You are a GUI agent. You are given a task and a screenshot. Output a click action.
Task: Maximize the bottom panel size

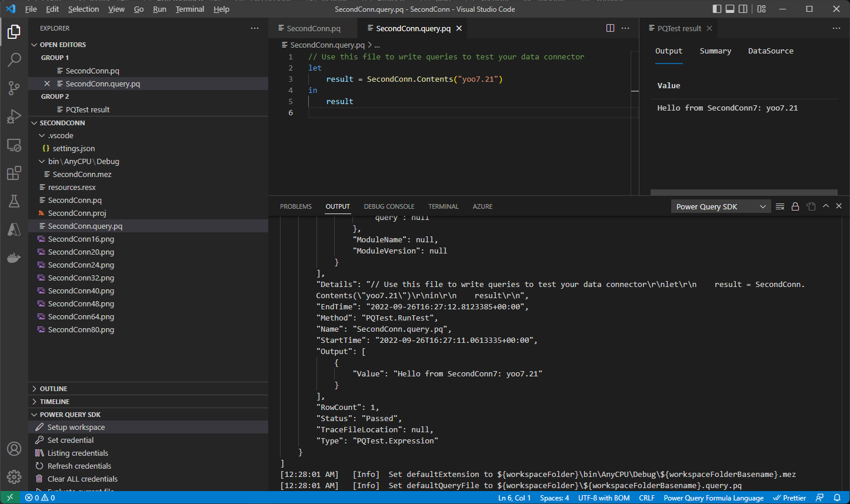[x=826, y=206]
